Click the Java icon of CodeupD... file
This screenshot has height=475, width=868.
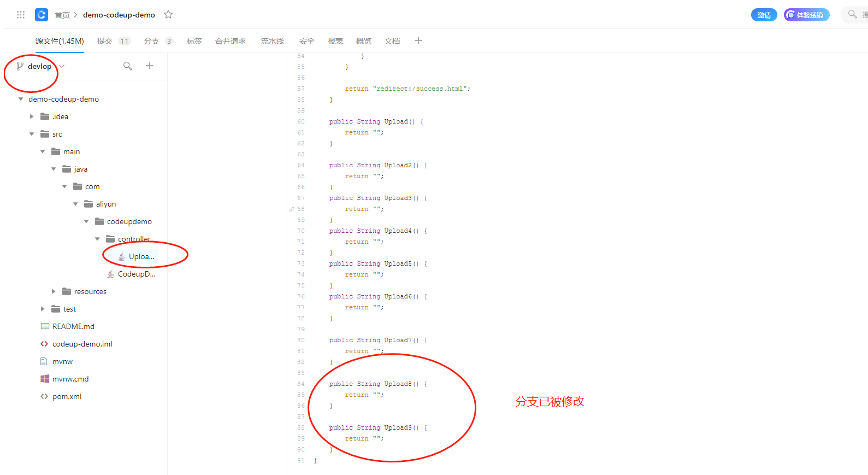[110, 274]
